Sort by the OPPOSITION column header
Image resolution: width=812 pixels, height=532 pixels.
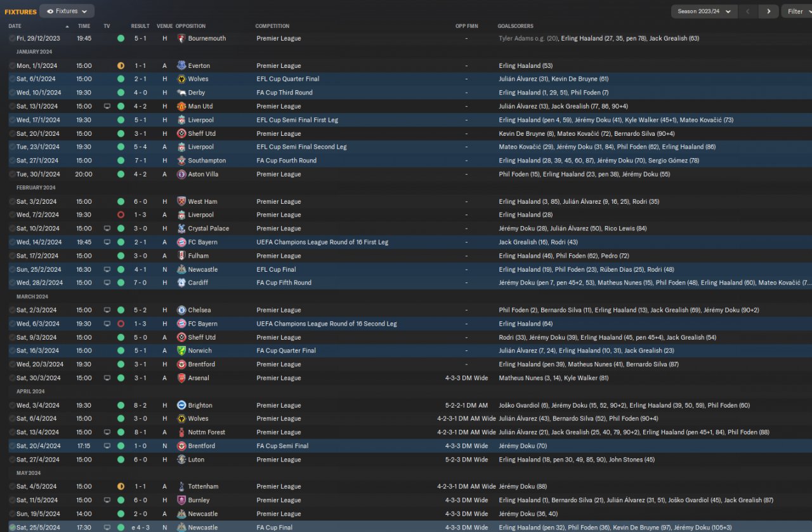191,27
